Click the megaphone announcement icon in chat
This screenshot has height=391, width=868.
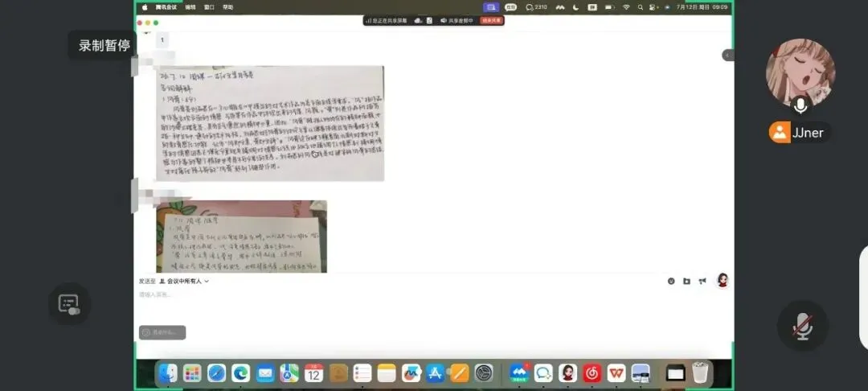(702, 282)
